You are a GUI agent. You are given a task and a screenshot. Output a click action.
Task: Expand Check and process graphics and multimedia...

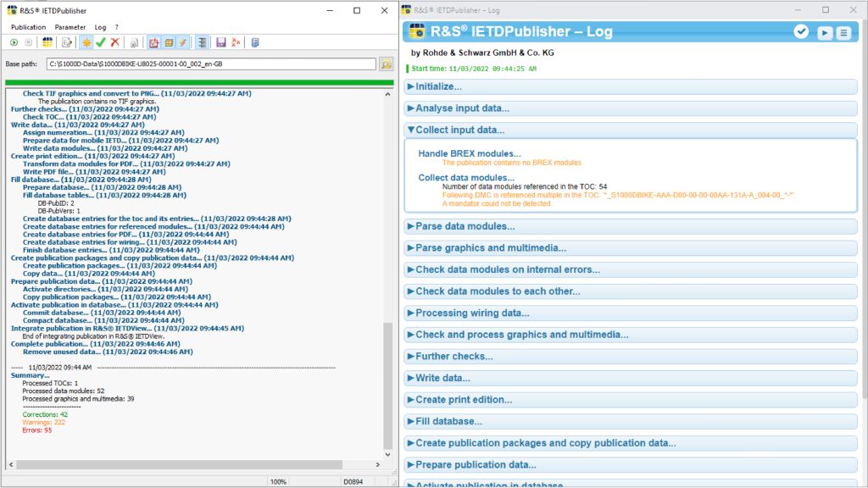(631, 335)
